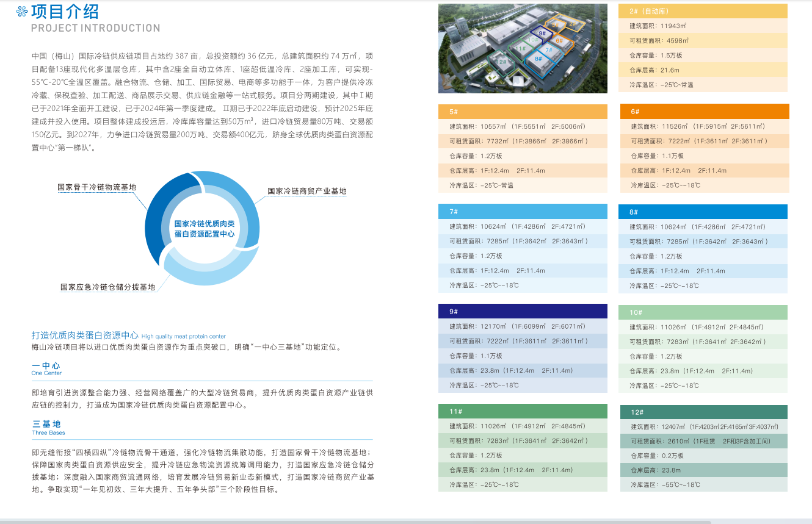Image resolution: width=812 pixels, height=524 pixels.
Task: Click the 8# marker on the site map
Action: (x=538, y=59)
